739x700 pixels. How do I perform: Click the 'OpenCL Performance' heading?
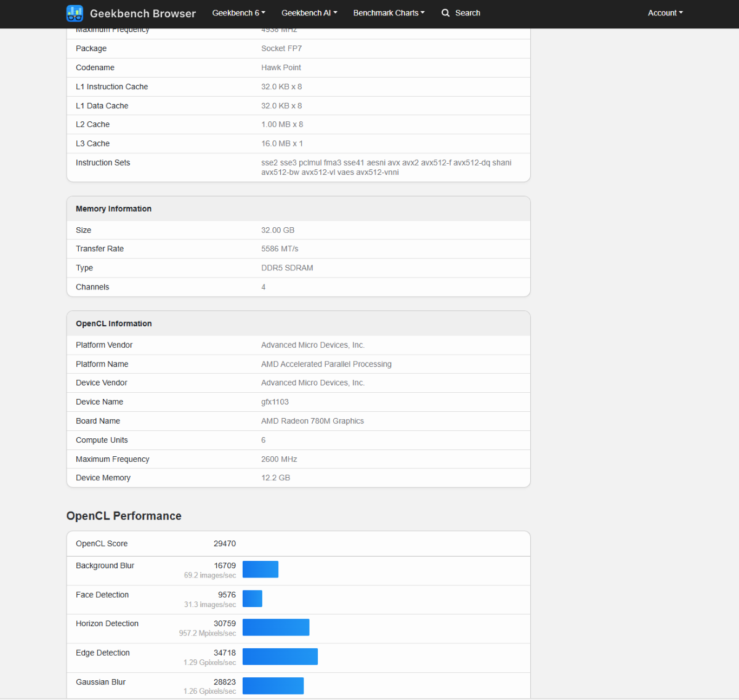click(x=124, y=516)
